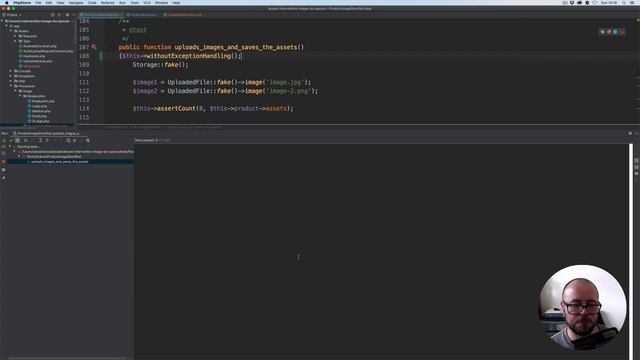Open the Apple menu
Viewport: 640px width, 360px height.
6,2
